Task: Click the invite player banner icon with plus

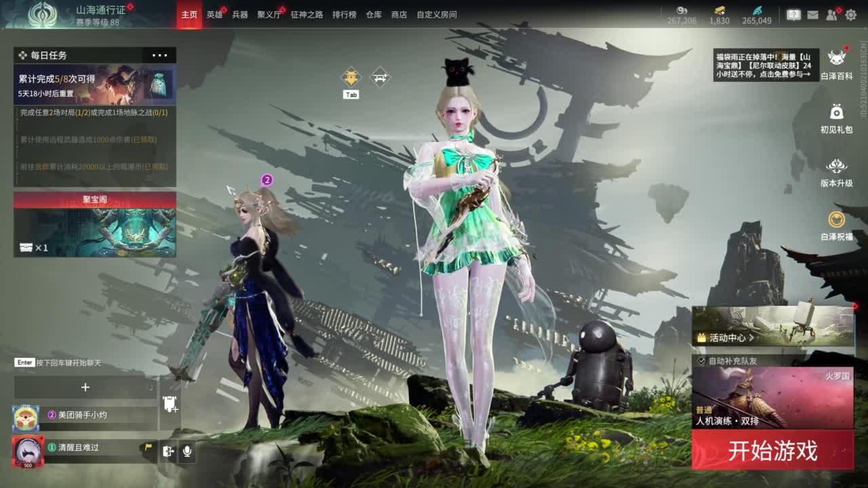Action: [x=170, y=405]
